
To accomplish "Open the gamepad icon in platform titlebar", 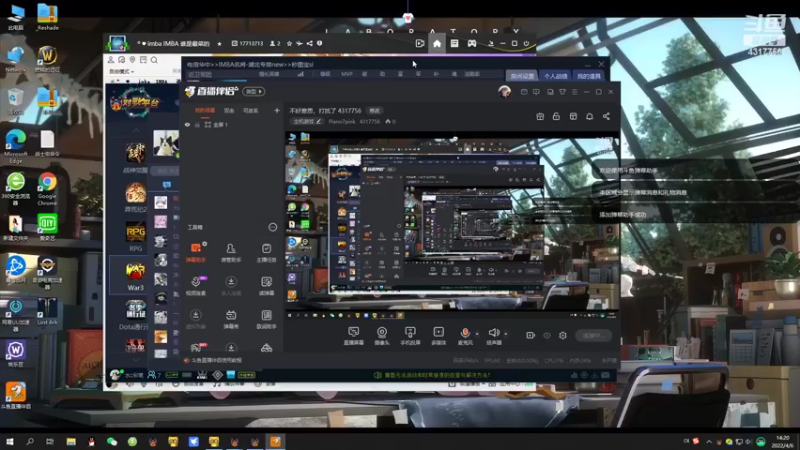I will coord(471,43).
